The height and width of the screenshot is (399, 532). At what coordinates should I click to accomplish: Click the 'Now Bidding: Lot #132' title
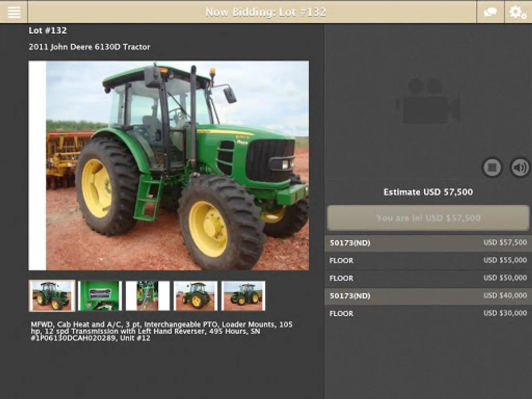[266, 12]
